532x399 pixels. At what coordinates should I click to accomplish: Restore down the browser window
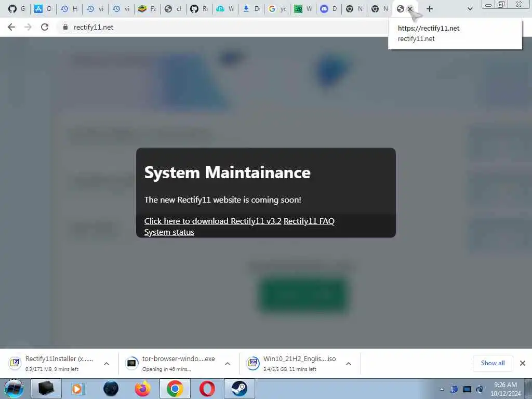pyautogui.click(x=501, y=5)
